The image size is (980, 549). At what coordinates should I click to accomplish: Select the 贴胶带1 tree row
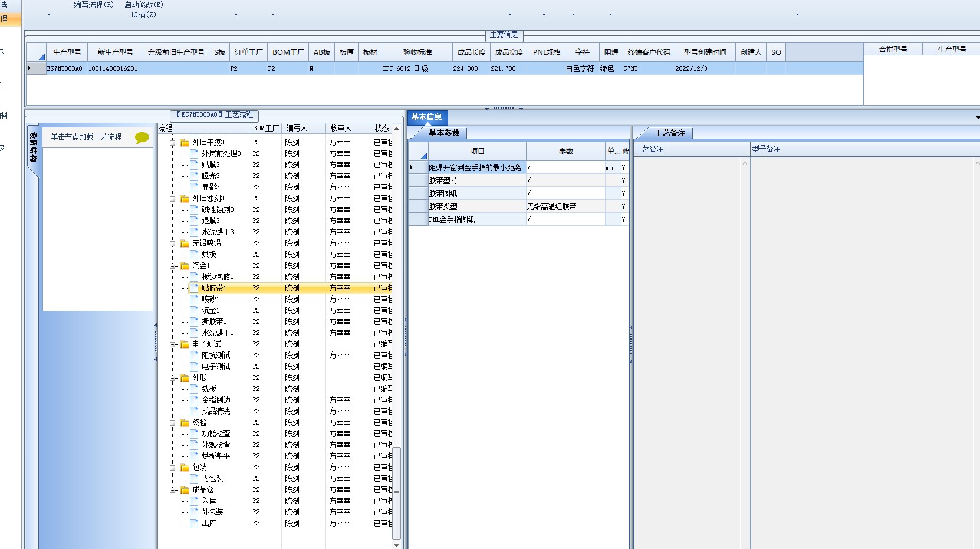tap(290, 288)
